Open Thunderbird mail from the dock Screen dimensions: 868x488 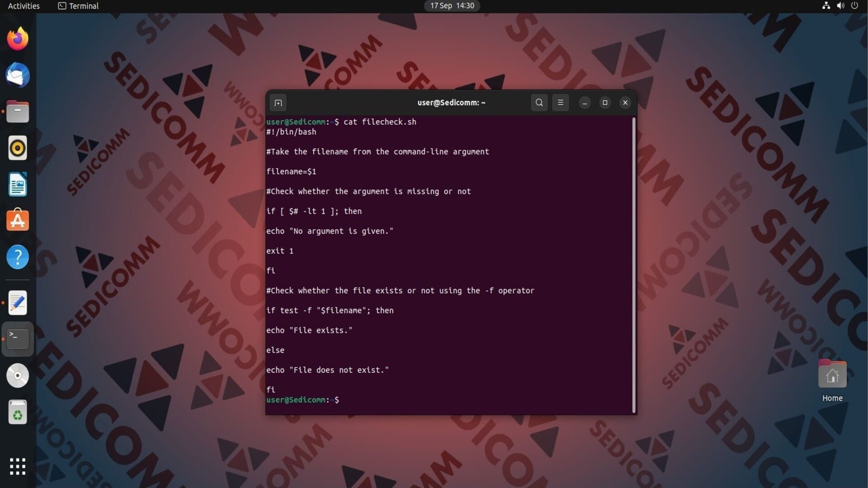coord(18,75)
